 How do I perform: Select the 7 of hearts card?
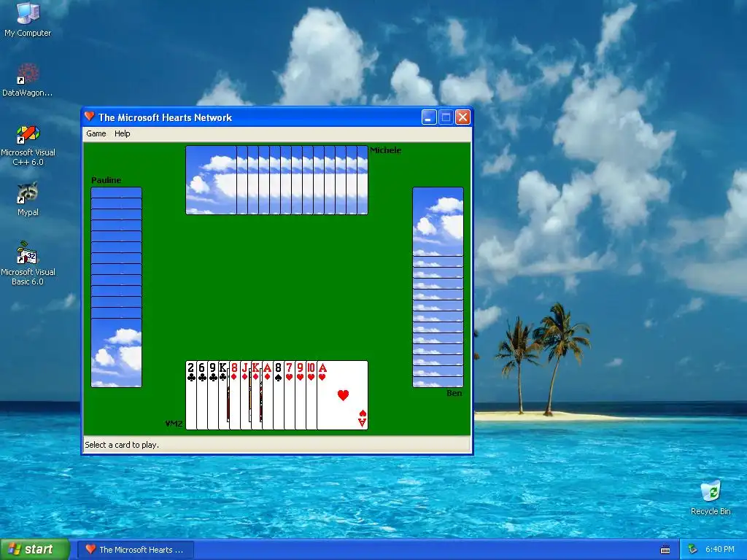(290, 395)
